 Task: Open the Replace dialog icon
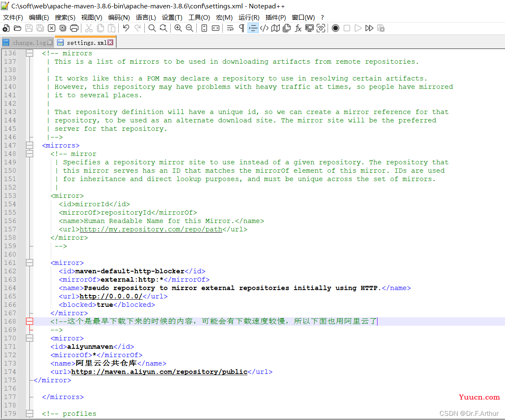point(163,28)
